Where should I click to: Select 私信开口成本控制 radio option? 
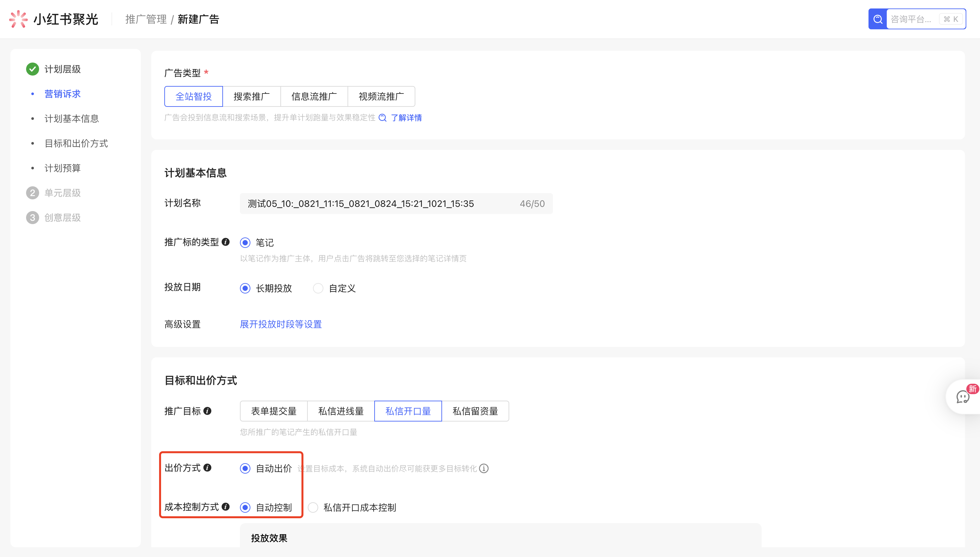tap(313, 507)
